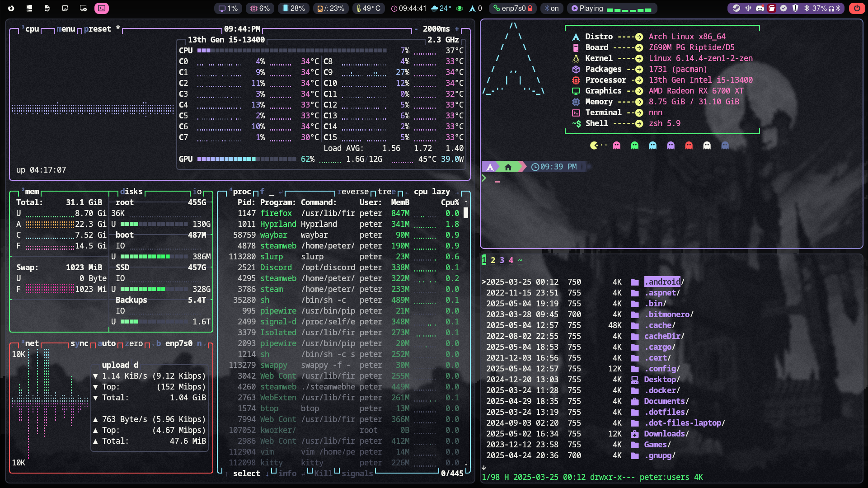
Task: Click 'b' previous network interface in btop
Action: (156, 343)
